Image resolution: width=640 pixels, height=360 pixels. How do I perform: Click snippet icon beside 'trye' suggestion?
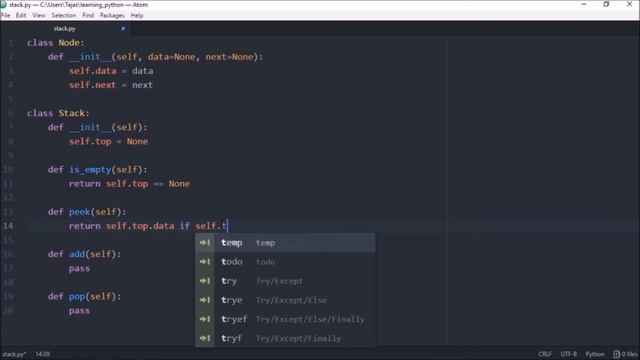point(205,300)
